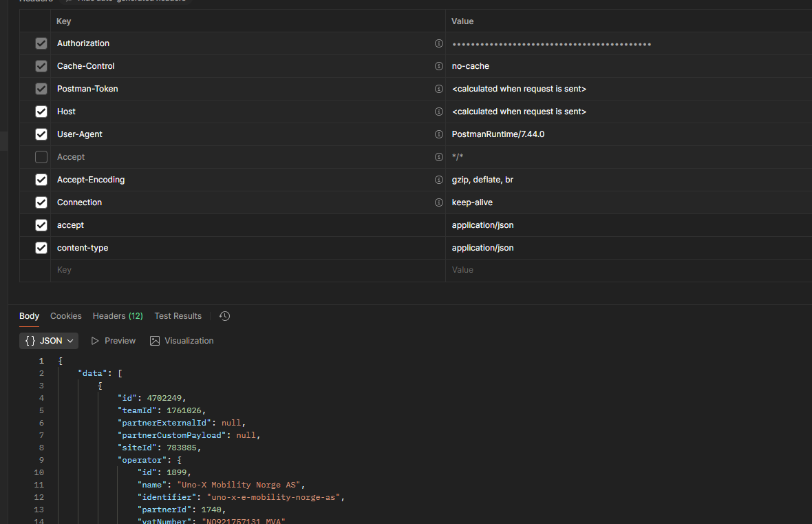
Task: Show info for the Connection header
Action: coord(438,202)
